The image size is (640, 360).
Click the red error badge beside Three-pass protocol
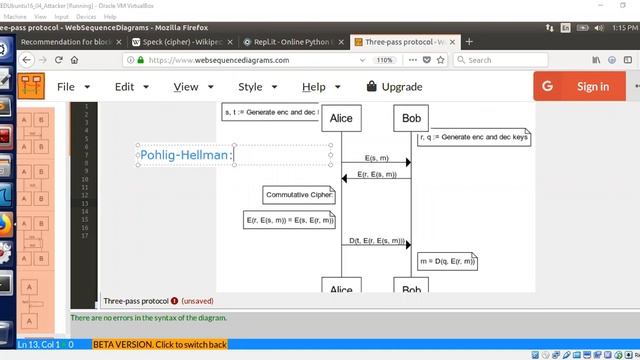click(x=174, y=301)
